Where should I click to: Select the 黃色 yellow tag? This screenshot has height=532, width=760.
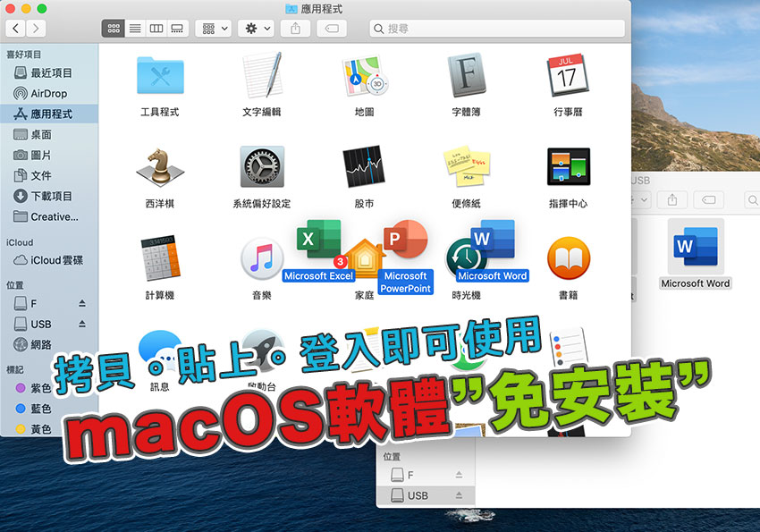click(34, 429)
